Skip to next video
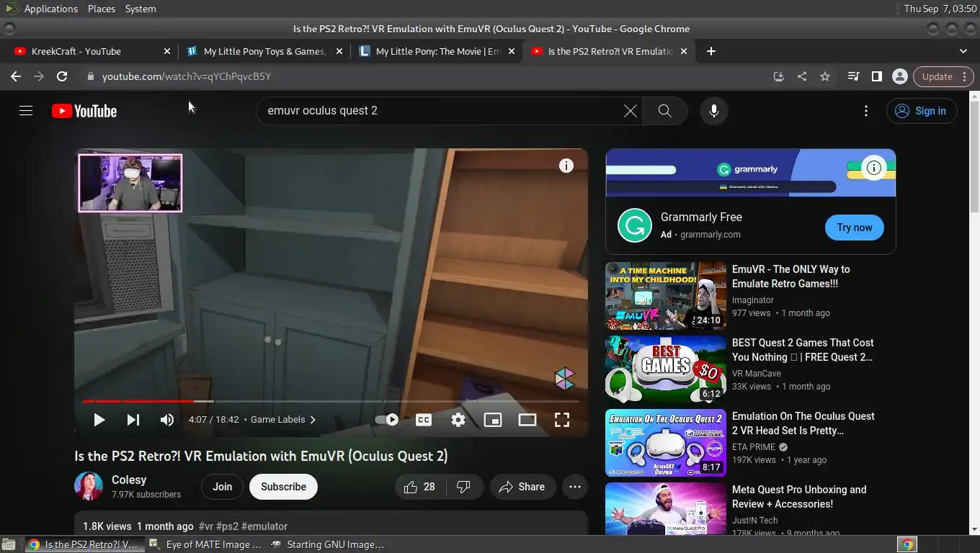This screenshot has width=980, height=553. tap(133, 420)
